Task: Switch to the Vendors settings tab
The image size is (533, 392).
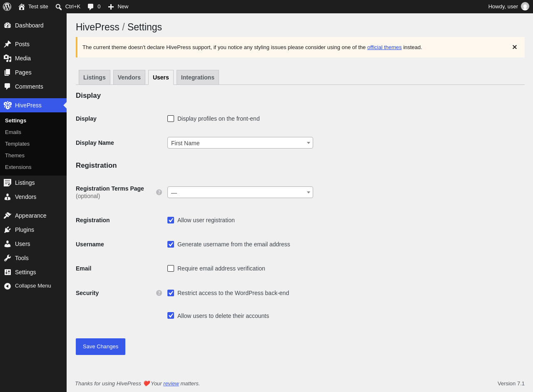Action: pyautogui.click(x=129, y=77)
